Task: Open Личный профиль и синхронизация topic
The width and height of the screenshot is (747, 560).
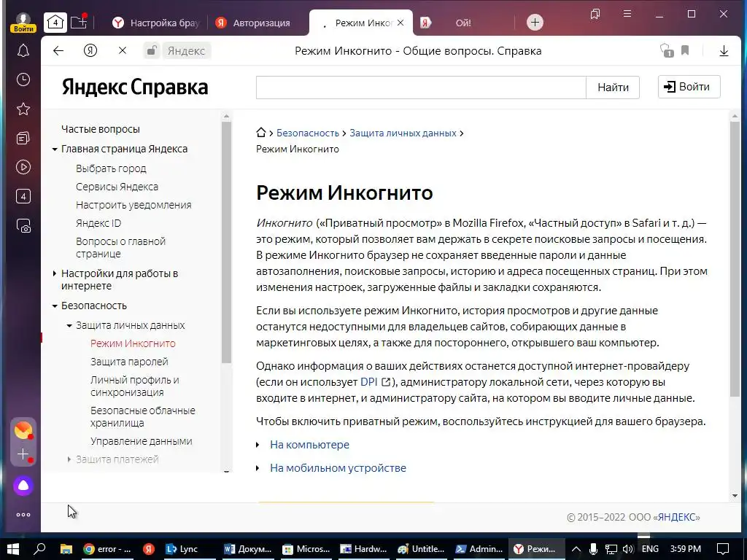Action: [134, 386]
